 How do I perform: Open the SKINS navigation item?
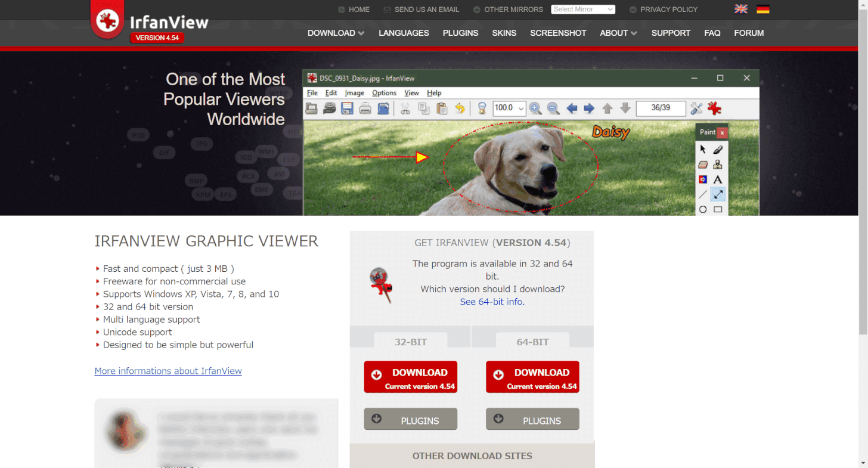click(x=504, y=33)
